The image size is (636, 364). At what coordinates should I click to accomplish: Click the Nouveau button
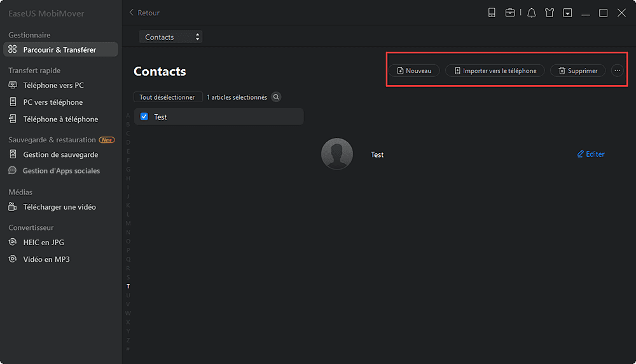tap(414, 71)
